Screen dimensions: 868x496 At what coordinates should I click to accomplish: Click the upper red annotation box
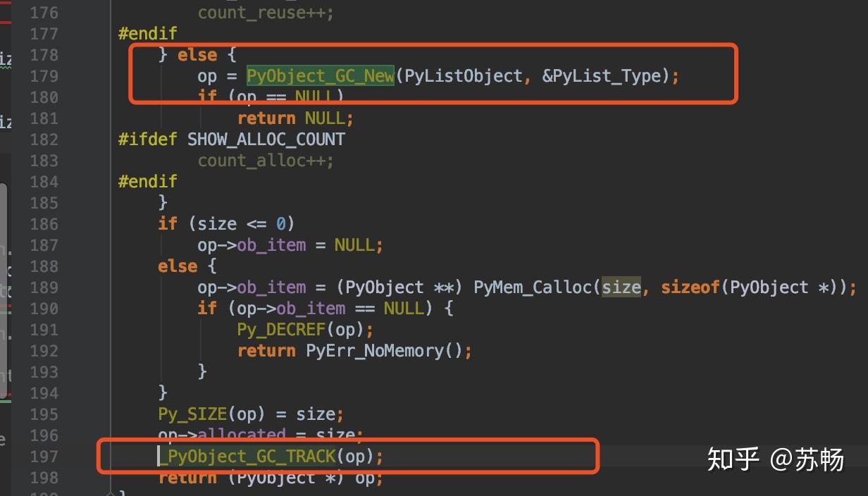pyautogui.click(x=432, y=74)
